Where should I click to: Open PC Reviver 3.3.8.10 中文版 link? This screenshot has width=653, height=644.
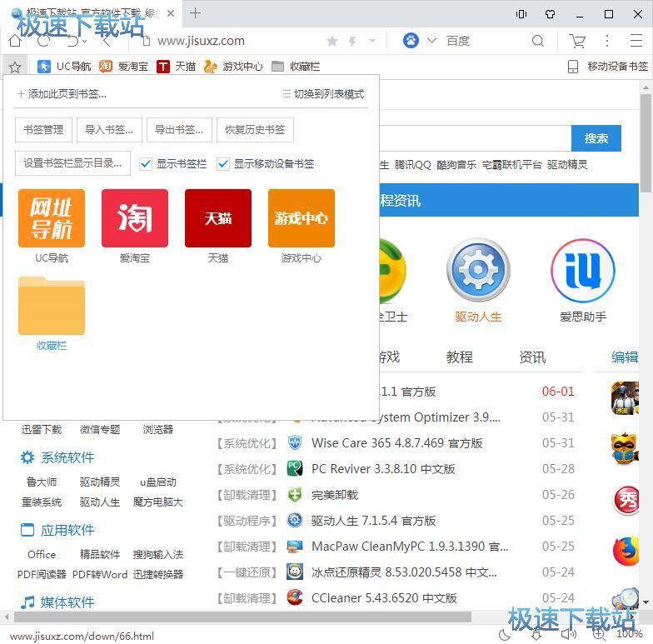tap(383, 469)
